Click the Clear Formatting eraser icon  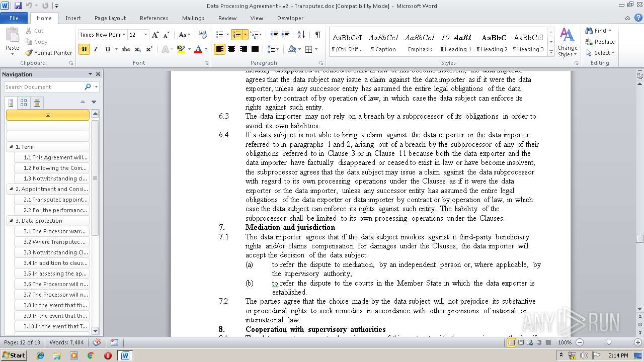tap(203, 35)
